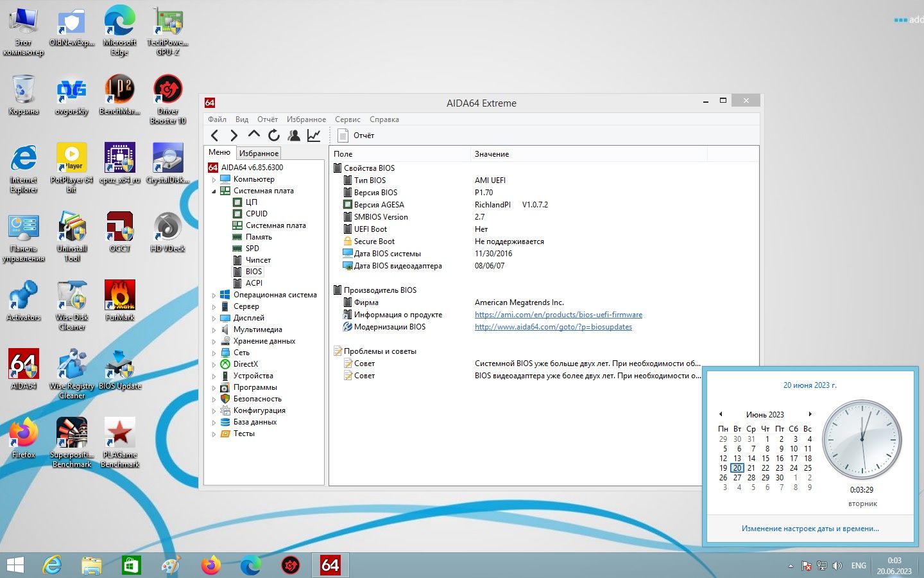Click the Отчёт report button

click(x=356, y=136)
